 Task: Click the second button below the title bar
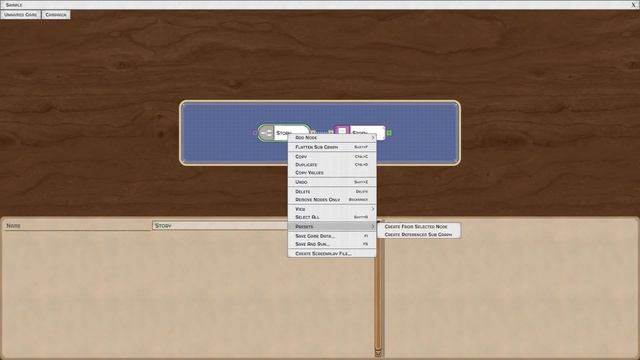[56, 15]
